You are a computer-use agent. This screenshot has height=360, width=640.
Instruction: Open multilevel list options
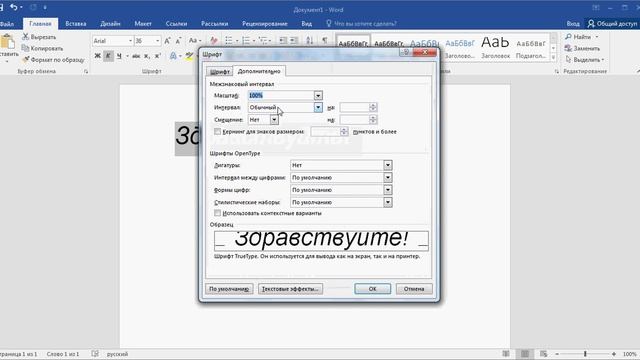(264, 40)
